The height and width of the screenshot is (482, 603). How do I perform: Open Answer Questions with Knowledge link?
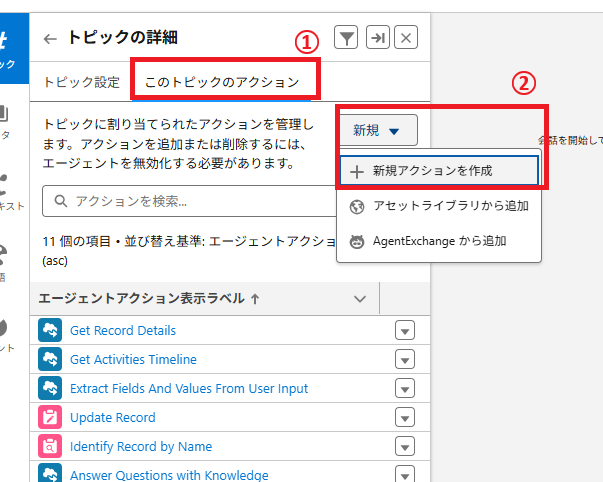(169, 475)
